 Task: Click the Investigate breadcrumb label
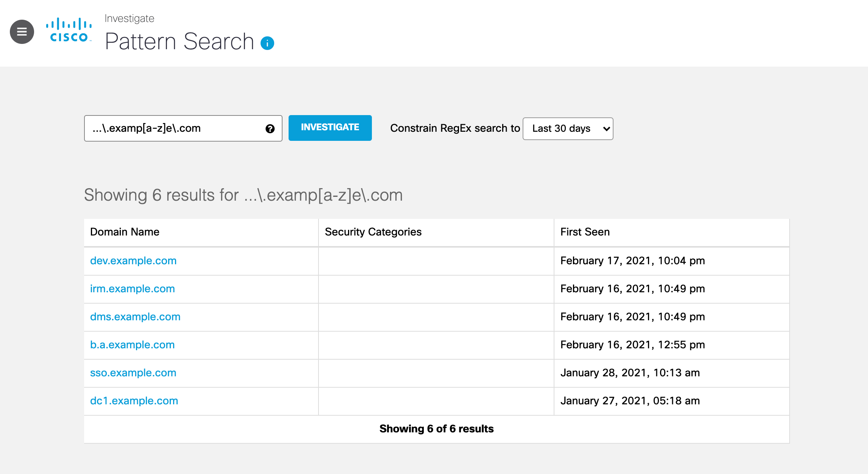130,19
